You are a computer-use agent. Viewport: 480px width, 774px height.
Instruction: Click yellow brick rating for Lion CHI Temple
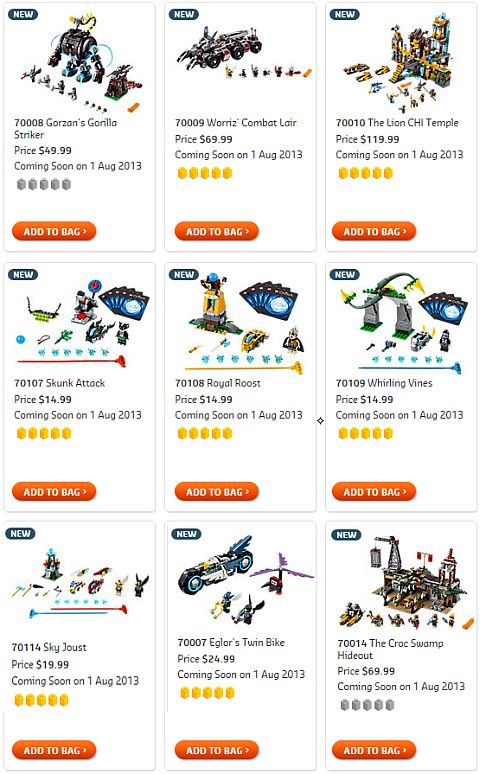(366, 173)
